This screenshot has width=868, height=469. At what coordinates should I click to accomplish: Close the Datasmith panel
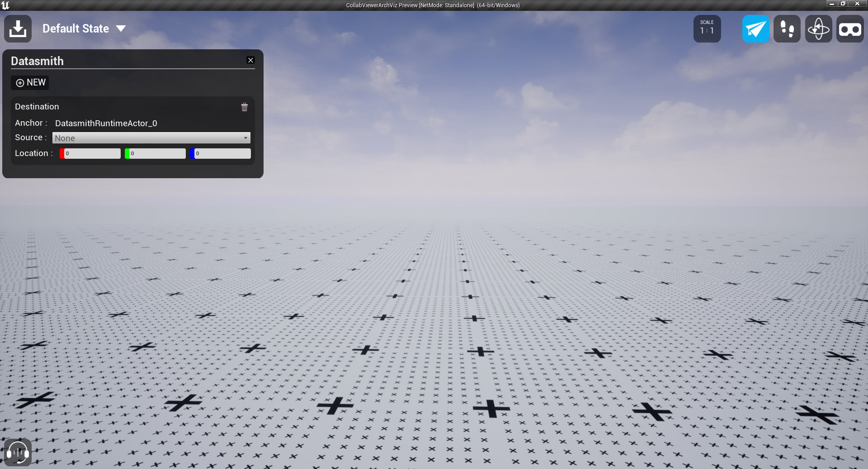(x=250, y=60)
